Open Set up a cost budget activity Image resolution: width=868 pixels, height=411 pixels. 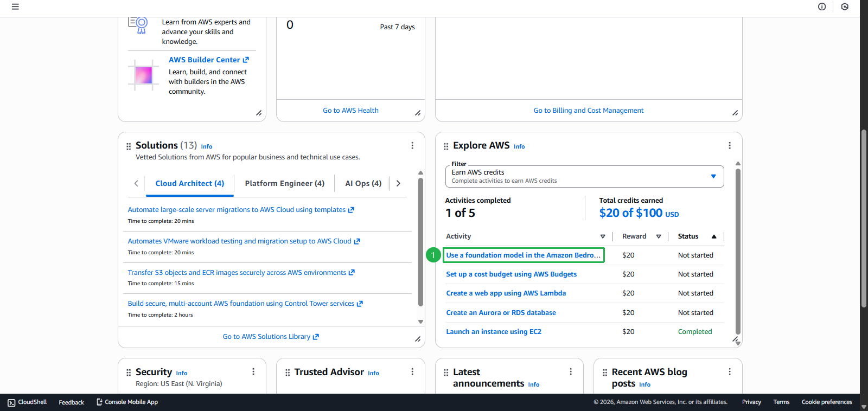(511, 274)
